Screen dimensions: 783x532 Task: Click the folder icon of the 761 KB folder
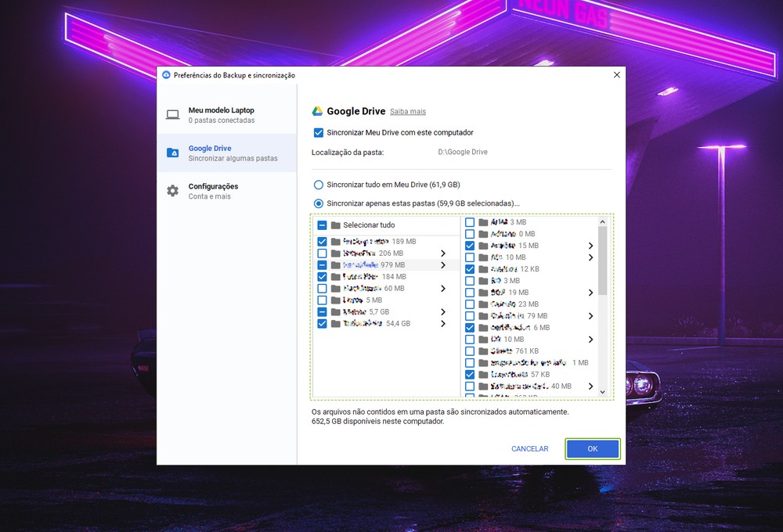click(x=483, y=351)
